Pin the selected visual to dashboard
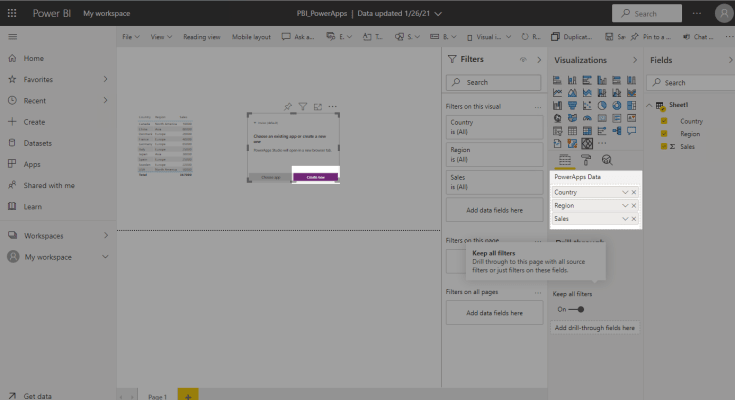The height and width of the screenshot is (400, 735). coord(288,107)
